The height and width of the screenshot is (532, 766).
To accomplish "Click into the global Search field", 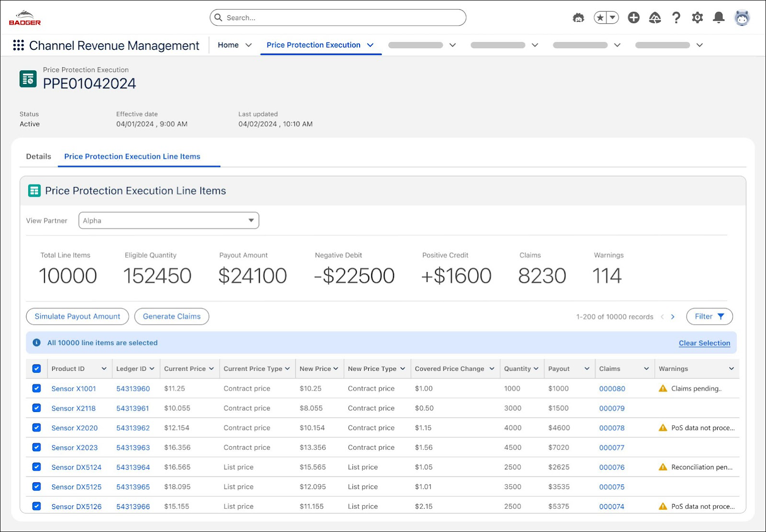I will click(x=338, y=18).
